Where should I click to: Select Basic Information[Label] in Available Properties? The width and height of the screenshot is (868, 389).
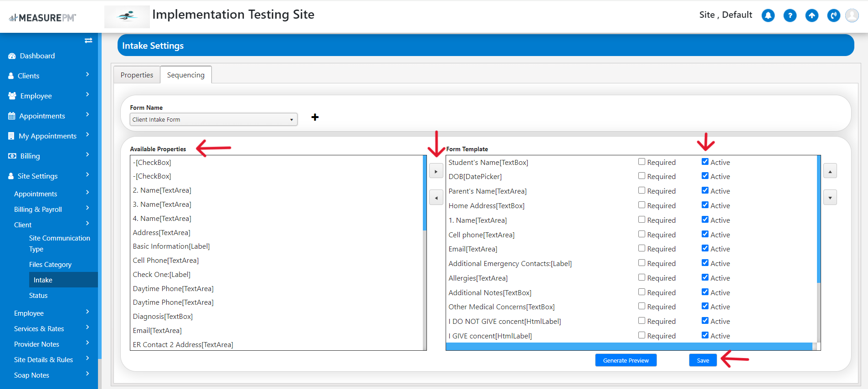[171, 246]
